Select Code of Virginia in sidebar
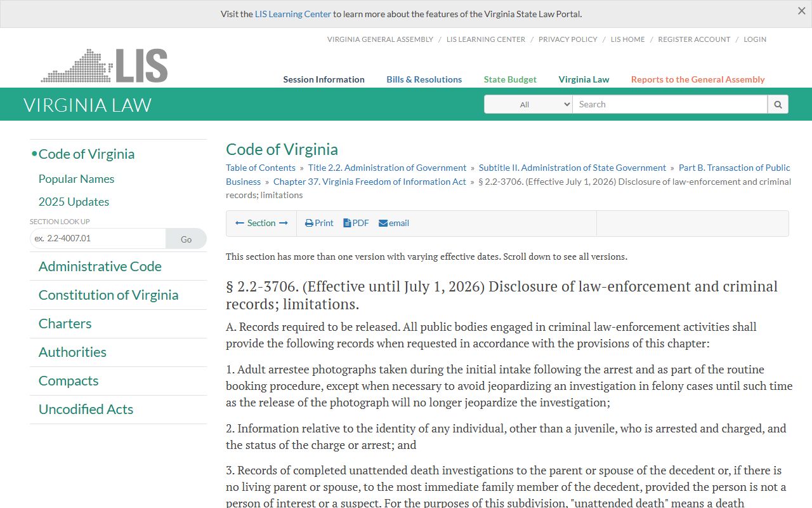Viewport: 812px width, 508px height. coord(86,154)
